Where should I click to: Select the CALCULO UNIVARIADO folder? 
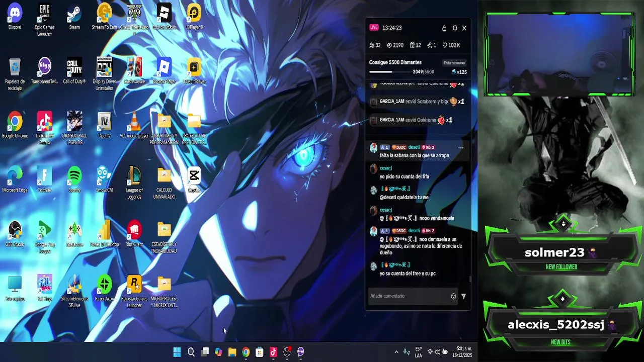pos(164,183)
